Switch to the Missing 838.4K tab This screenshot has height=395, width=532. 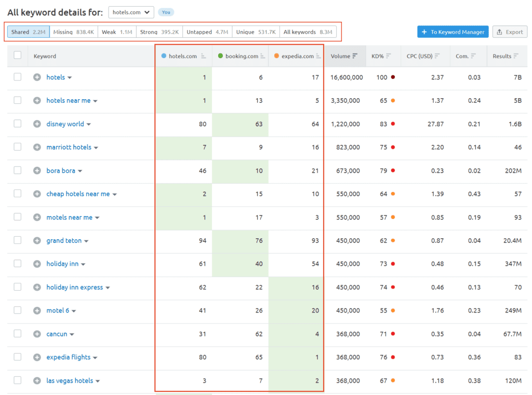coord(74,32)
